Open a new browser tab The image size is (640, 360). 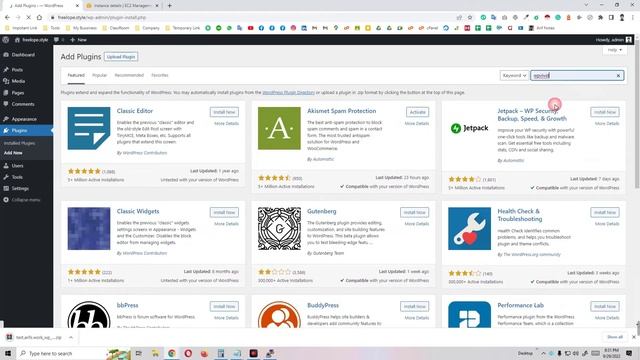pos(169,6)
